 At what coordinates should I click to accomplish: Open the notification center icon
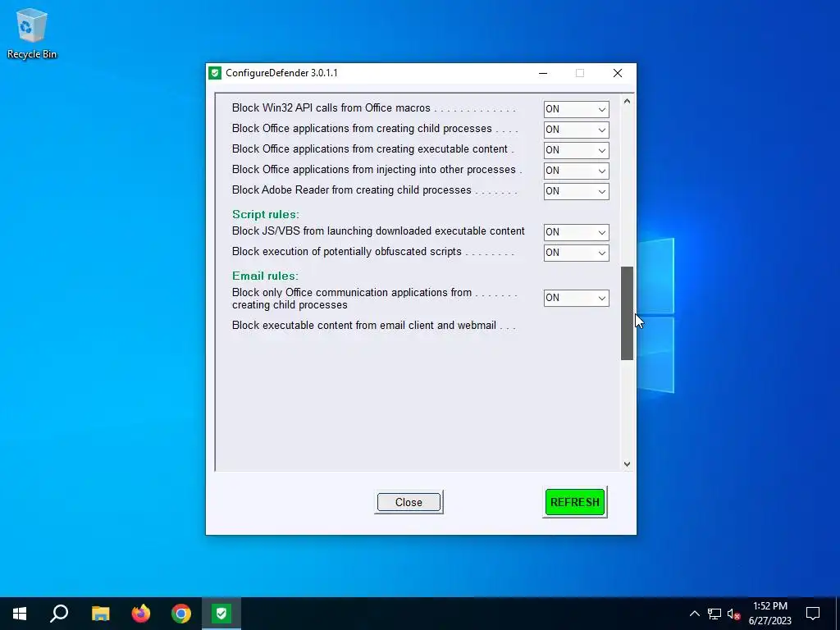[813, 614]
